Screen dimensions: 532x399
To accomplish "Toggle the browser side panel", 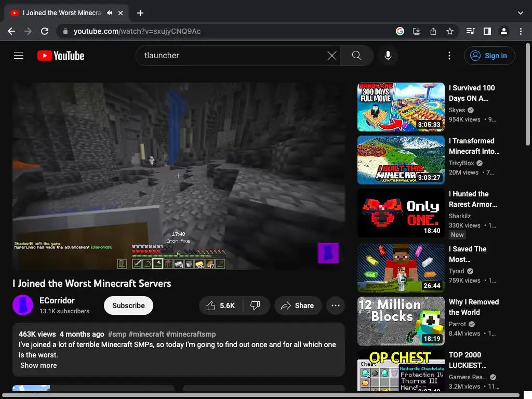I will (x=487, y=31).
